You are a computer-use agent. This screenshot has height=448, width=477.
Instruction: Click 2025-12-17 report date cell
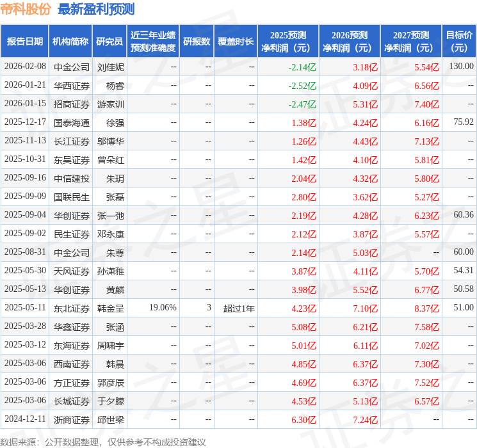pyautogui.click(x=25, y=122)
